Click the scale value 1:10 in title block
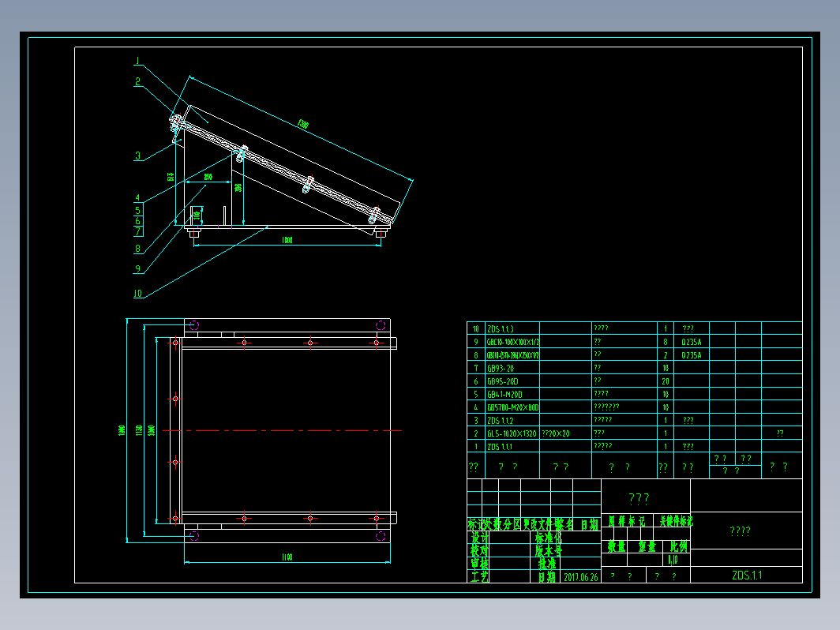Screen dimensions: 840x630 coord(673,560)
